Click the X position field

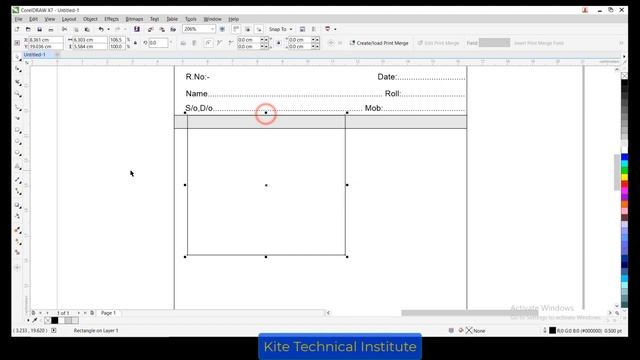pyautogui.click(x=46, y=40)
